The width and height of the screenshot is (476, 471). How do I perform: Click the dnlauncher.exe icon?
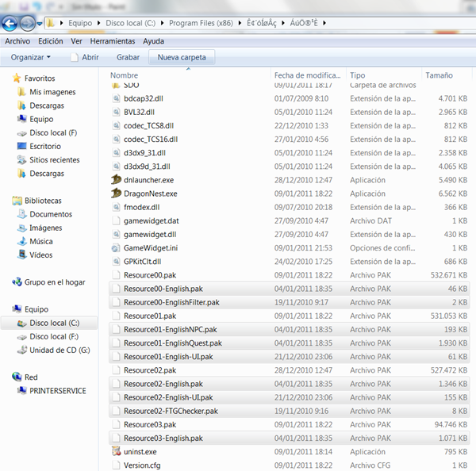[117, 179]
